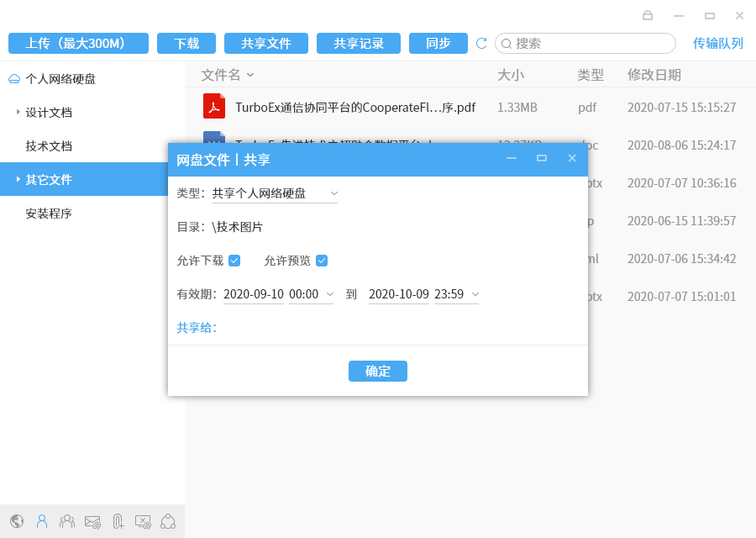Select the single-person personal disk icon
756x538 pixels.
(x=42, y=521)
